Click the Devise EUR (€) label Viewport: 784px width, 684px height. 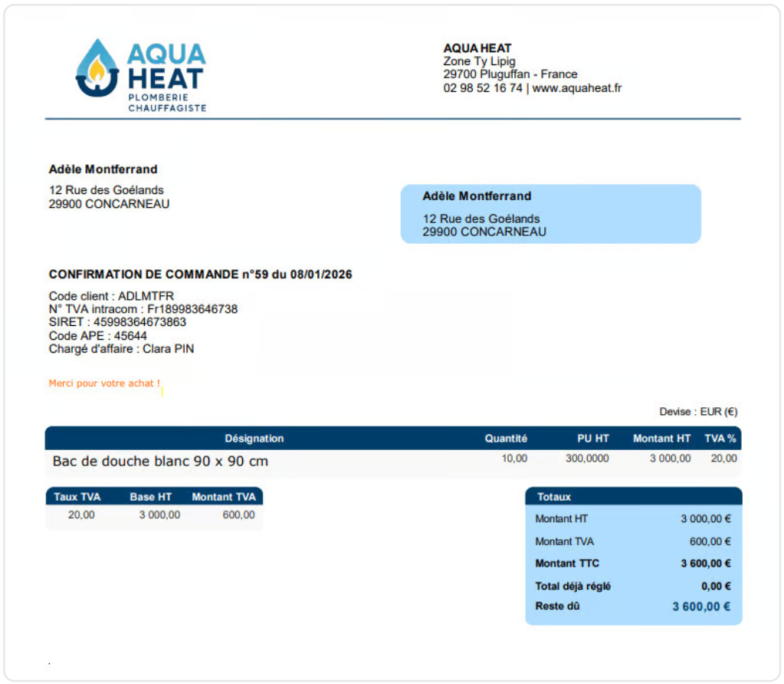[697, 412]
